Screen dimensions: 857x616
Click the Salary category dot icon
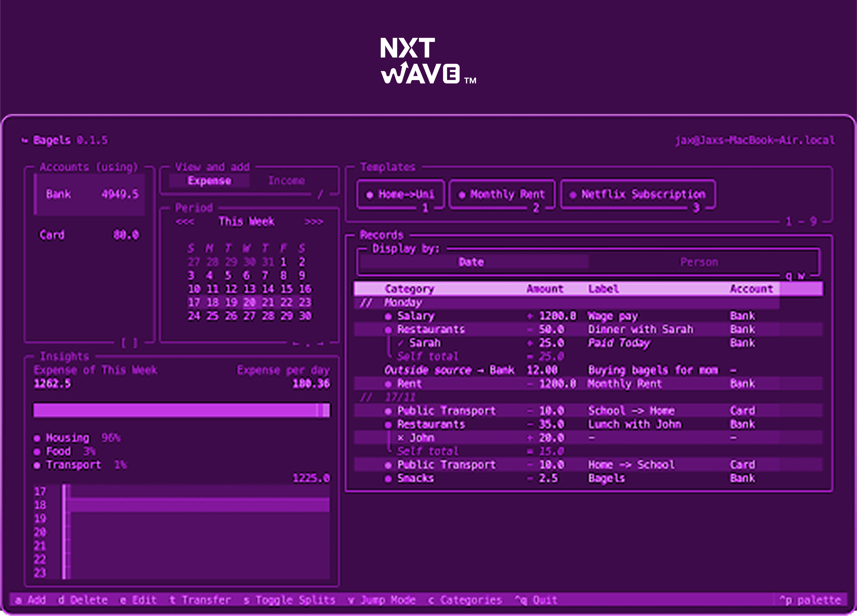coord(388,316)
